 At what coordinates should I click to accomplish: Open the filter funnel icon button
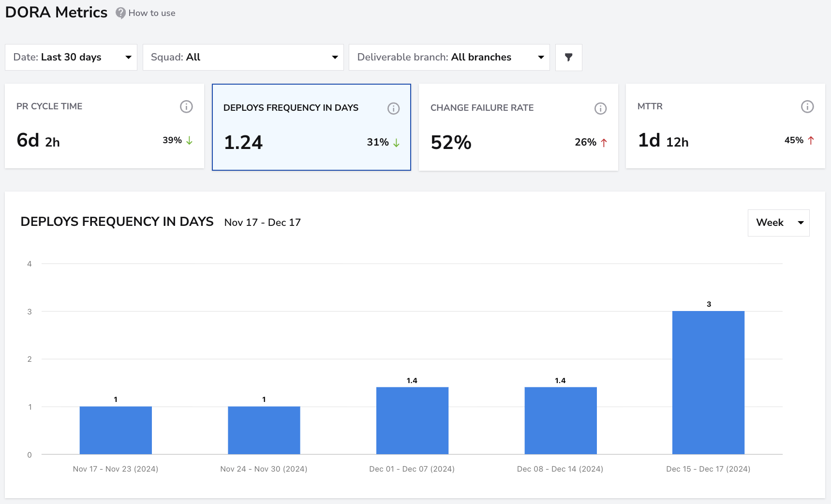(569, 58)
